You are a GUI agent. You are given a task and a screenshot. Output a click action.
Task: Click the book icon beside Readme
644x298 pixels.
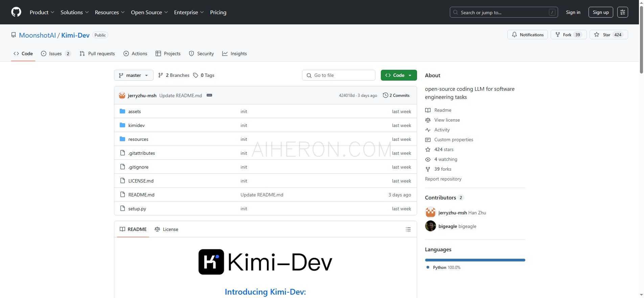coord(428,110)
